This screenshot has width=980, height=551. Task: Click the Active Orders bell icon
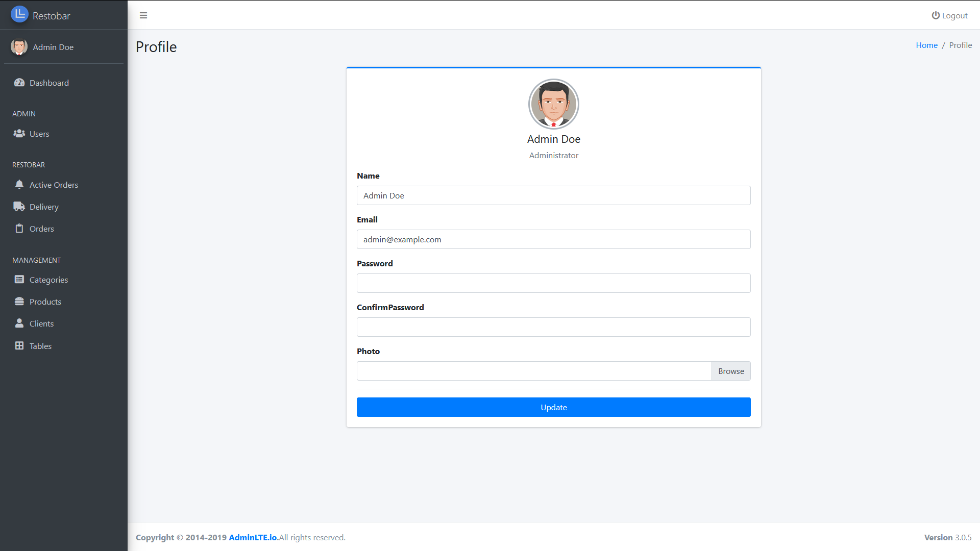pyautogui.click(x=19, y=184)
